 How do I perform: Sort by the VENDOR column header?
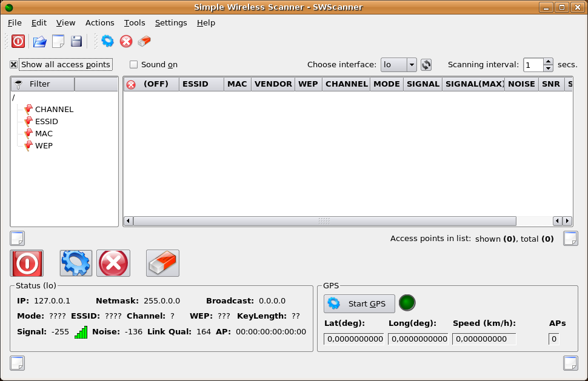point(273,84)
